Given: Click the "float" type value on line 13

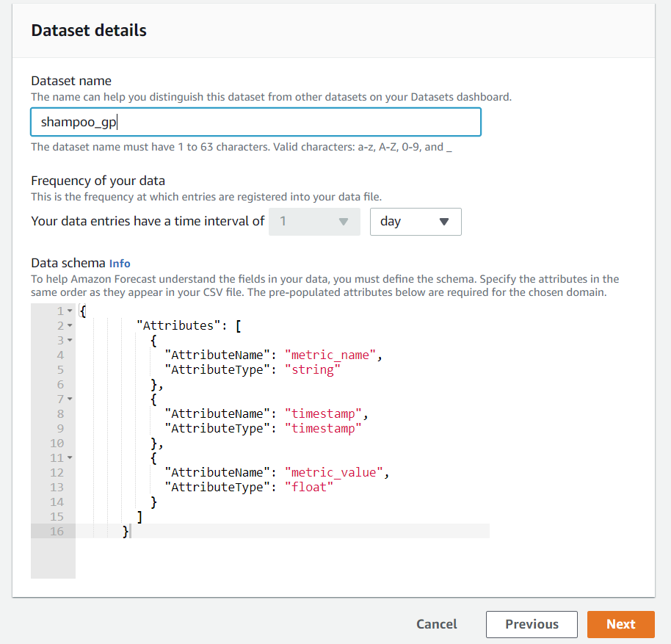Looking at the screenshot, I should (309, 488).
